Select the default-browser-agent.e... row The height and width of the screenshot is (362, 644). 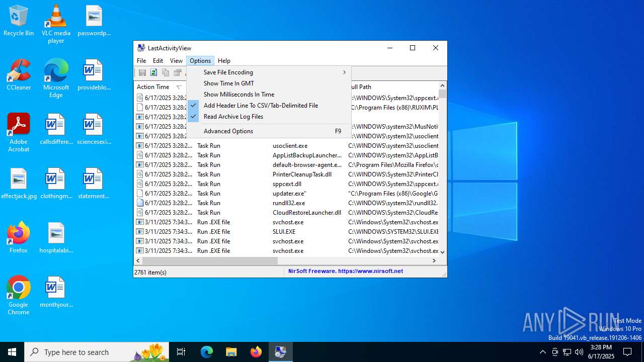point(286,165)
